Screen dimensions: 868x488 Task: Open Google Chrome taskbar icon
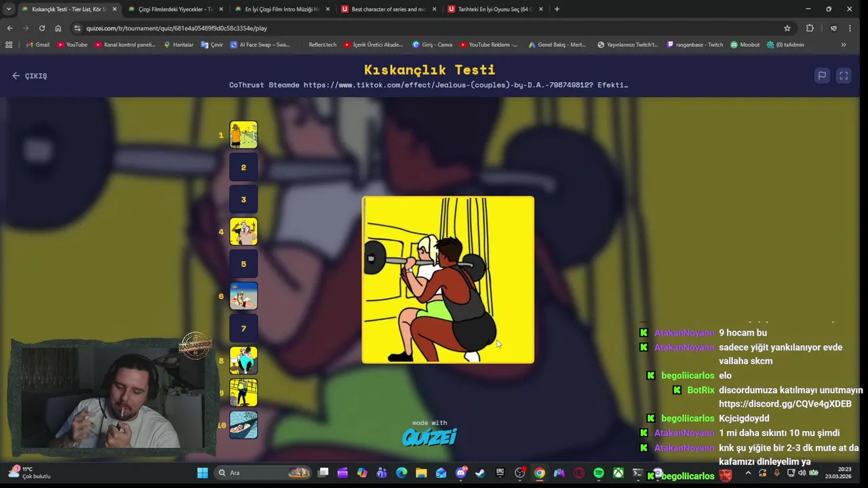[x=540, y=473]
